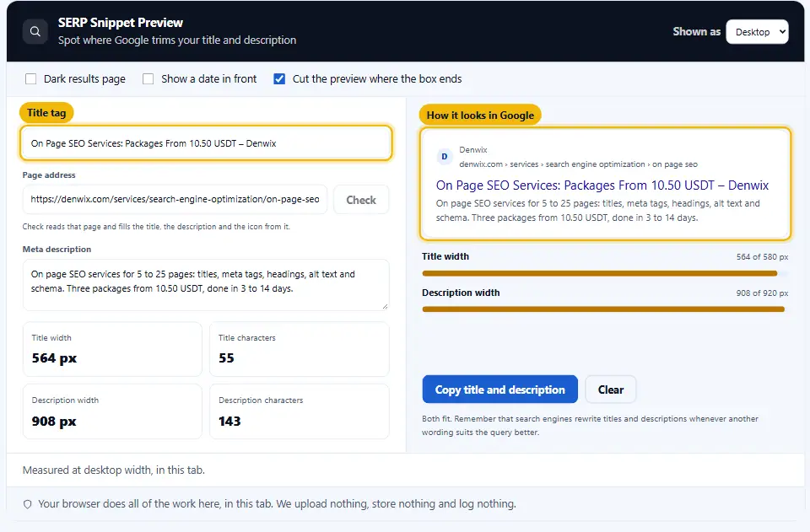Focus the Title tag input field
The width and height of the screenshot is (810, 532).
pos(206,143)
